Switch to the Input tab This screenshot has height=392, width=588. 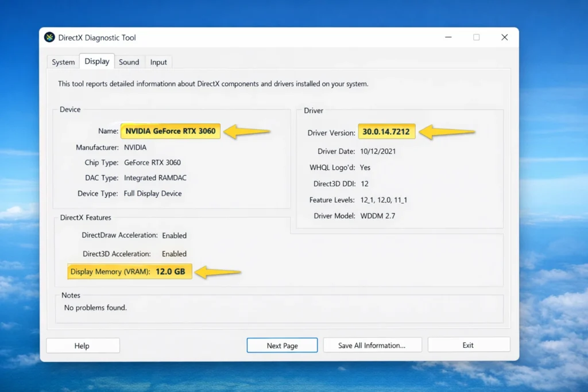click(158, 61)
